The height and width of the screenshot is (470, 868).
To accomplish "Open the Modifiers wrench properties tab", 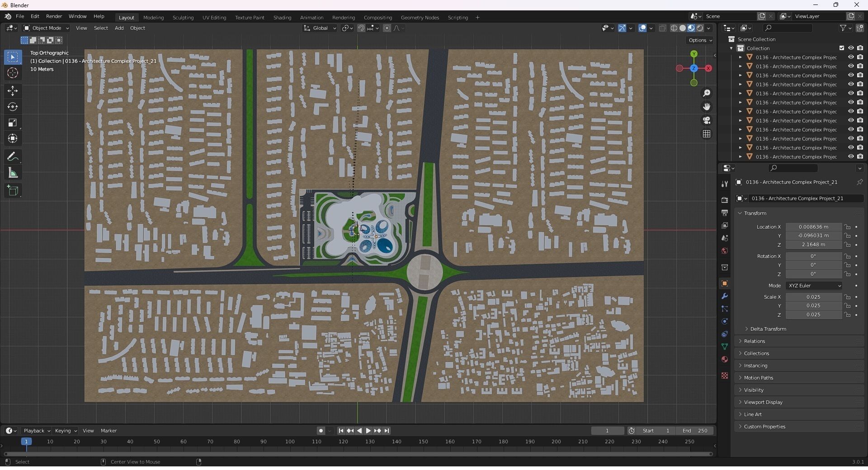I will click(x=725, y=296).
